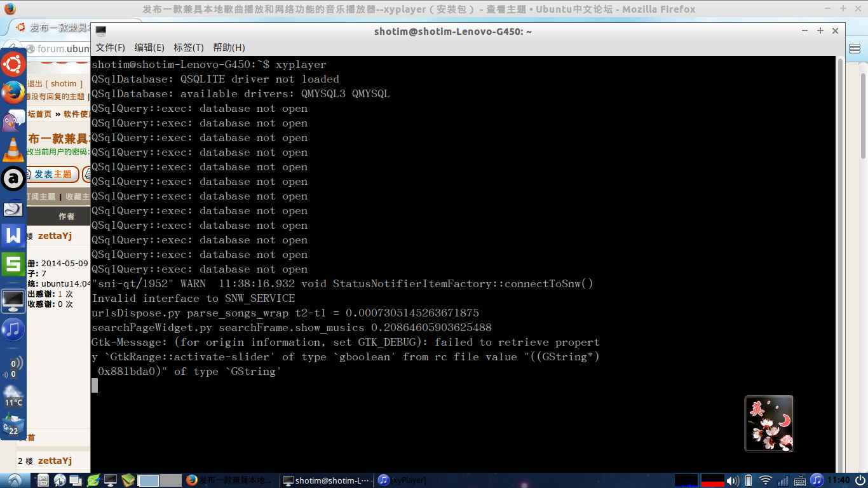Select second workspace in panel pager

click(170, 480)
